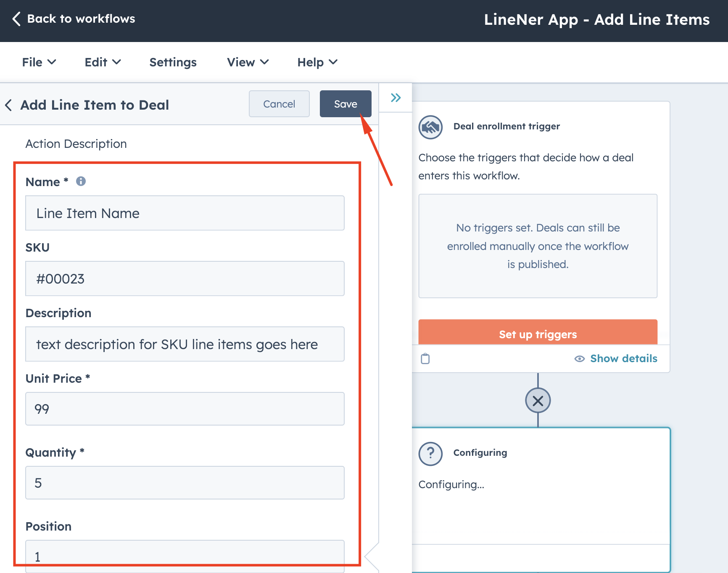Click the No triggers set message box

click(x=538, y=246)
